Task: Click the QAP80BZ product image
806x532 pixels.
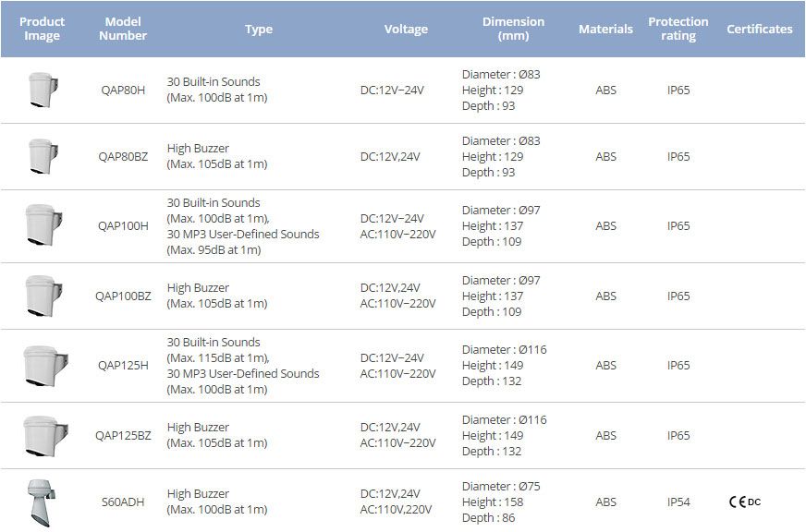Action: click(x=42, y=157)
